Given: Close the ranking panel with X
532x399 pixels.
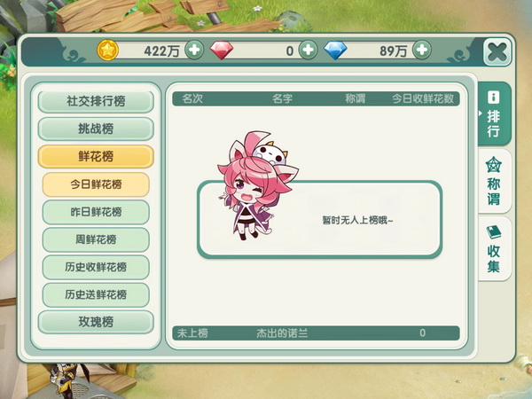Looking at the screenshot, I should [497, 52].
